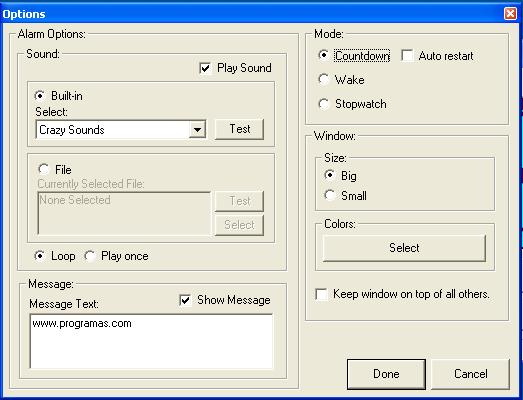Viewport: 523px width, 400px height.
Task: Toggle the Show Message checkbox
Action: click(x=185, y=300)
